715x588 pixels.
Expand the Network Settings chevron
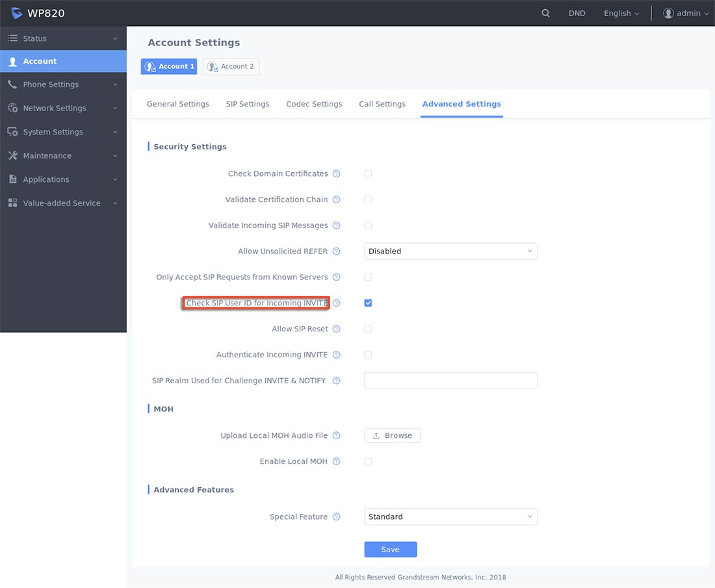[115, 109]
